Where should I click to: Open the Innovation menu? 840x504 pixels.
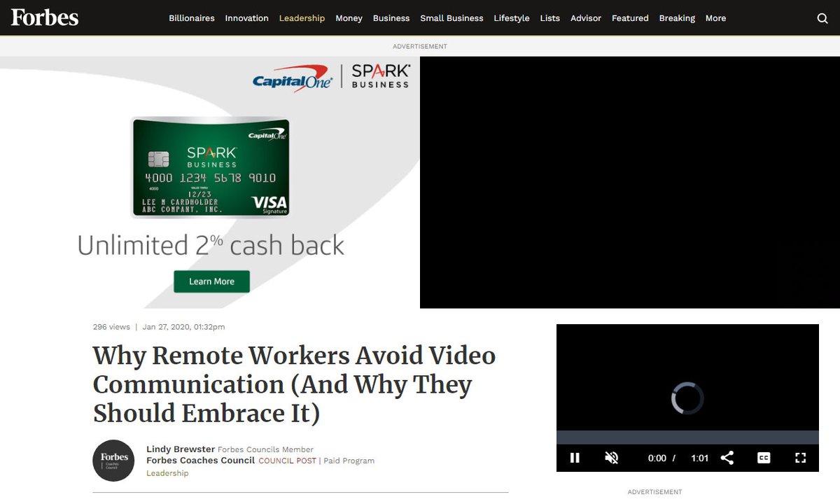[246, 18]
